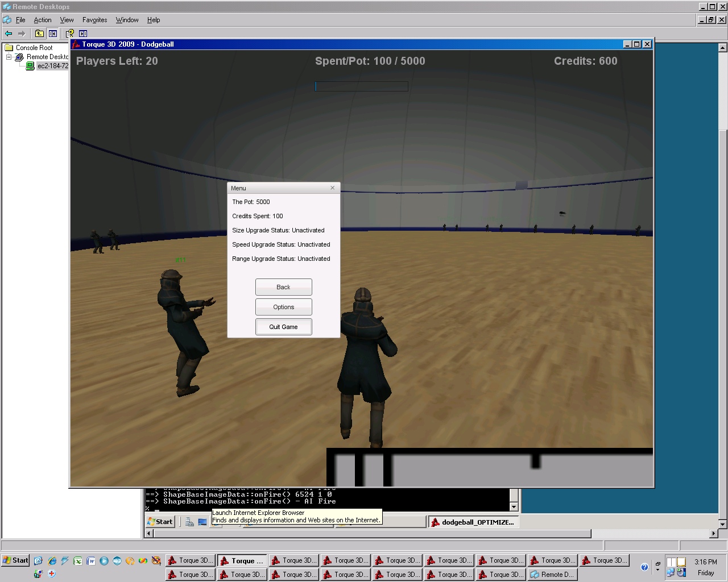Click the Up One Level folder icon

coord(39,34)
